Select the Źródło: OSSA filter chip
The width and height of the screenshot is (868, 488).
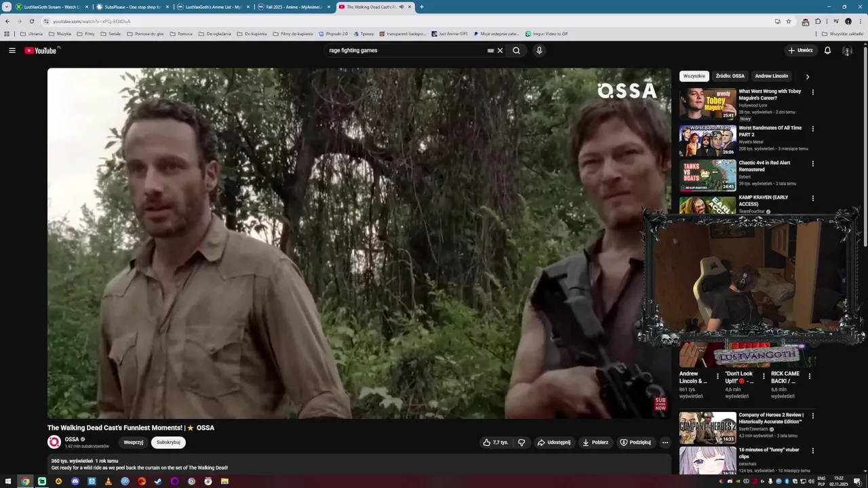(x=730, y=76)
